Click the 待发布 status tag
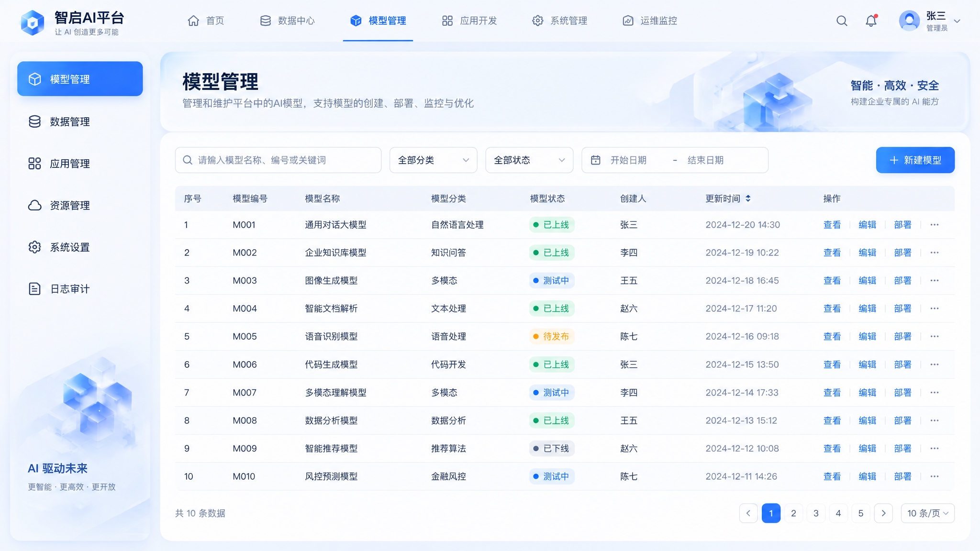This screenshot has height=551, width=980. click(551, 337)
